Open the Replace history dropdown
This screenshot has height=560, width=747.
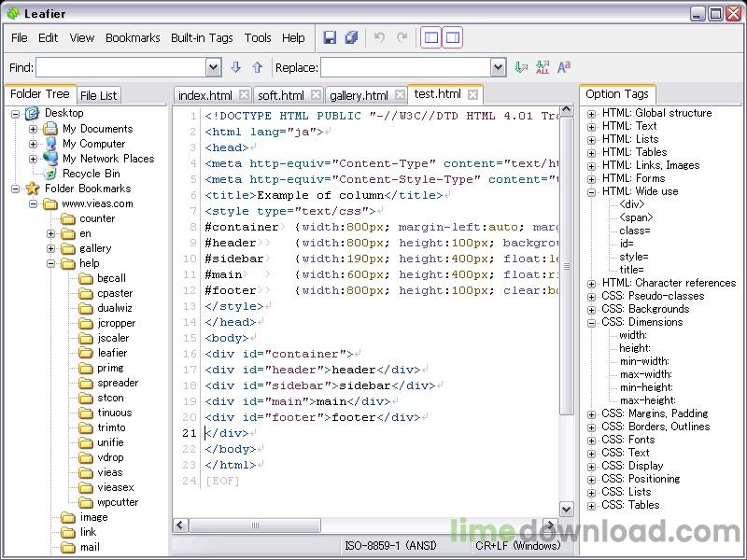pyautogui.click(x=498, y=67)
